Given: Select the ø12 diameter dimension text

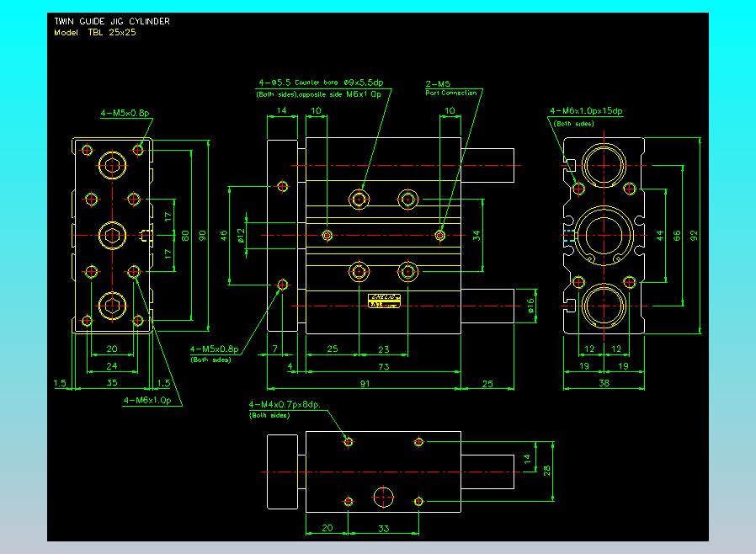Looking at the screenshot, I should point(241,234).
